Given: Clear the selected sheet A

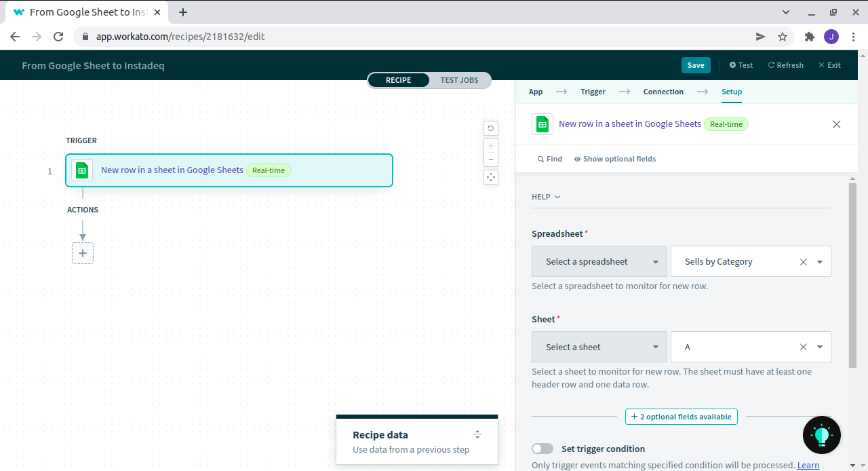Looking at the screenshot, I should pyautogui.click(x=804, y=347).
